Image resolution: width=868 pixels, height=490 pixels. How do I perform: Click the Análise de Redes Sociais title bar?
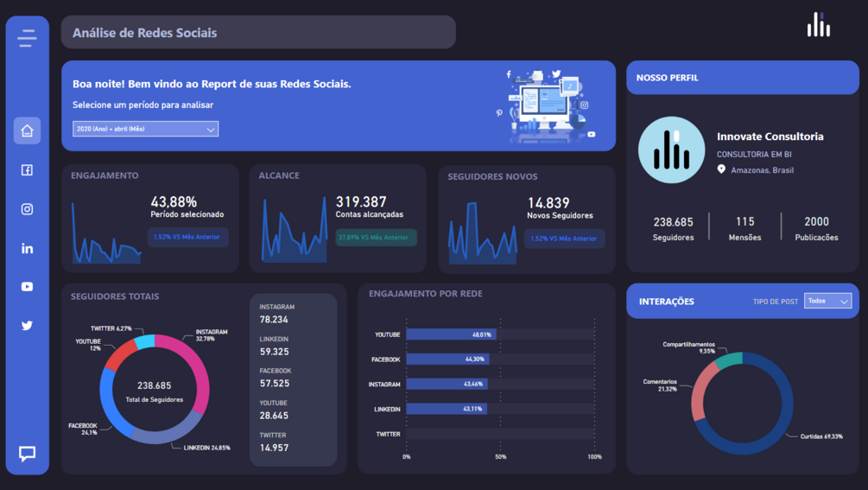[258, 33]
